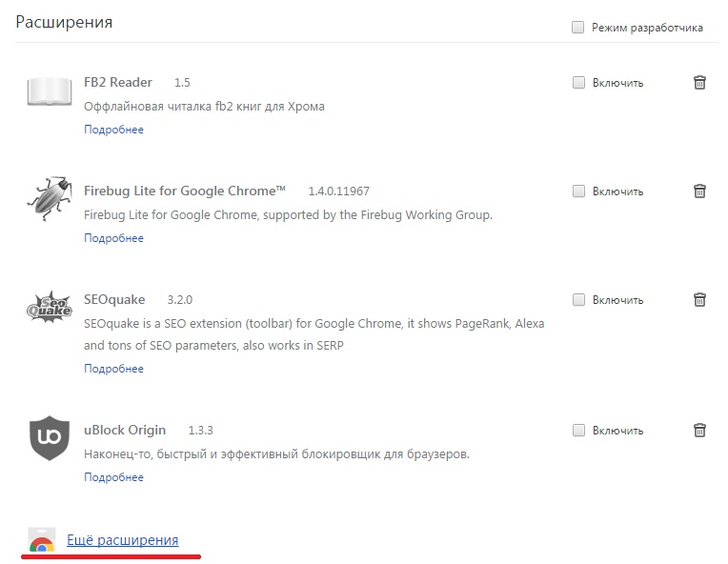Enable the Режим разработчика checkbox
This screenshot has width=728, height=564.
tap(577, 28)
